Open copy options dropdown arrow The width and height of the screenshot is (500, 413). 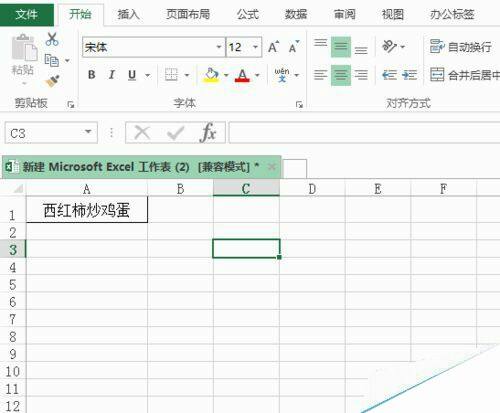tap(67, 61)
